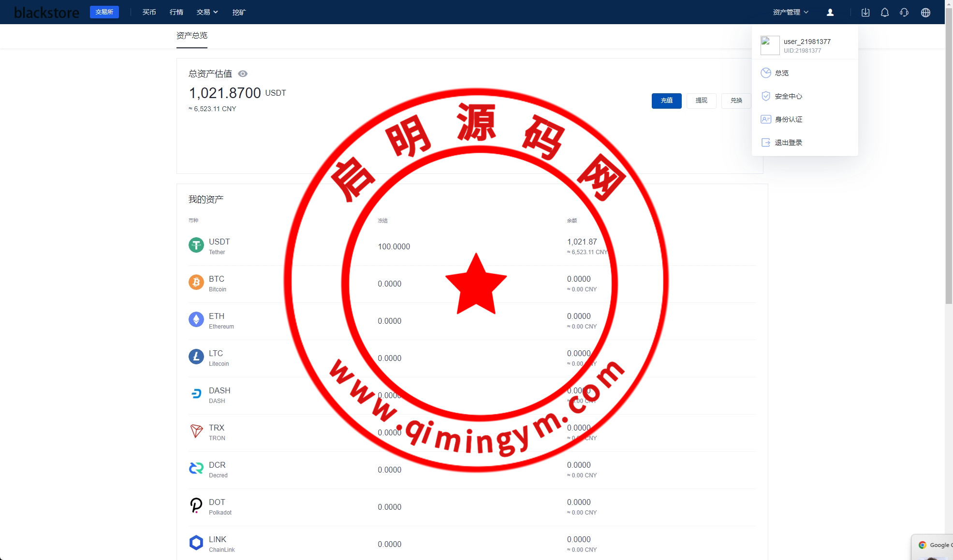This screenshot has width=953, height=560.
Task: Click the blue 充值 button
Action: (666, 101)
